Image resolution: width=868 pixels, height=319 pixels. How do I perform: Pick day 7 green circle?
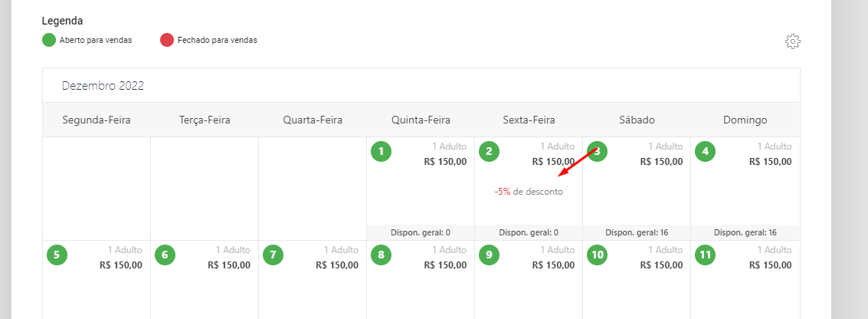[x=273, y=255]
